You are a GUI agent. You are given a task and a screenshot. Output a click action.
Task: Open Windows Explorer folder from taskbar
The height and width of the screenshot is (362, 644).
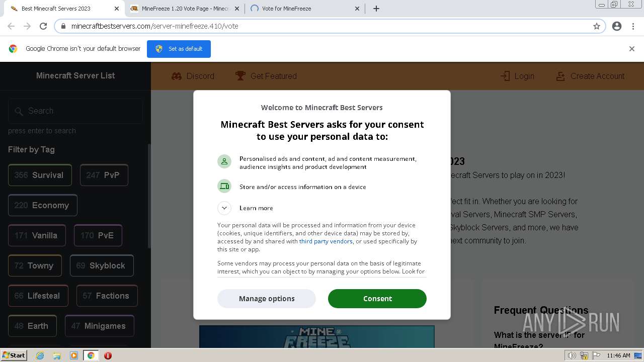57,355
